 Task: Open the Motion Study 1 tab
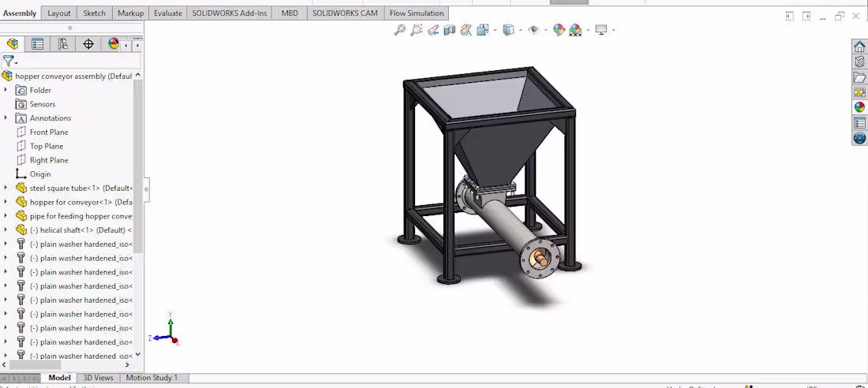coord(152,378)
